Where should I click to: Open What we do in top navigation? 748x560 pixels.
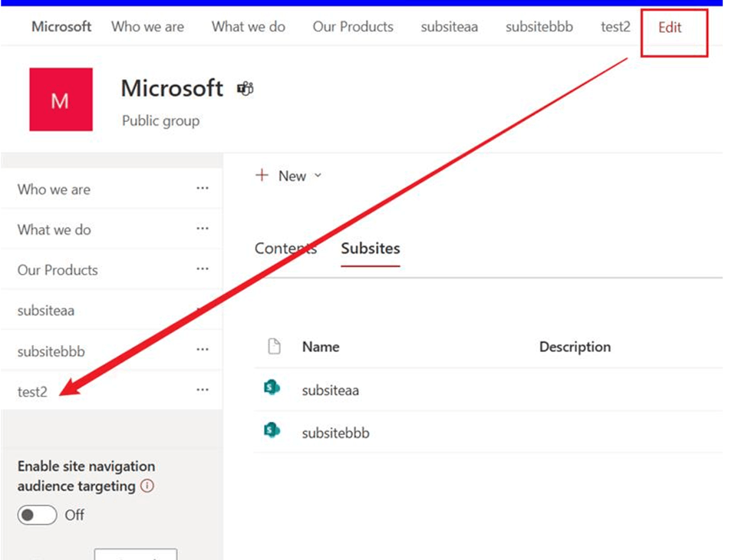248,27
